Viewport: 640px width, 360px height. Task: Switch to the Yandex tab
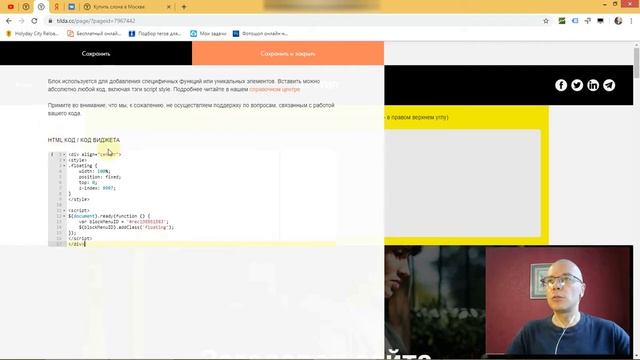(x=56, y=7)
